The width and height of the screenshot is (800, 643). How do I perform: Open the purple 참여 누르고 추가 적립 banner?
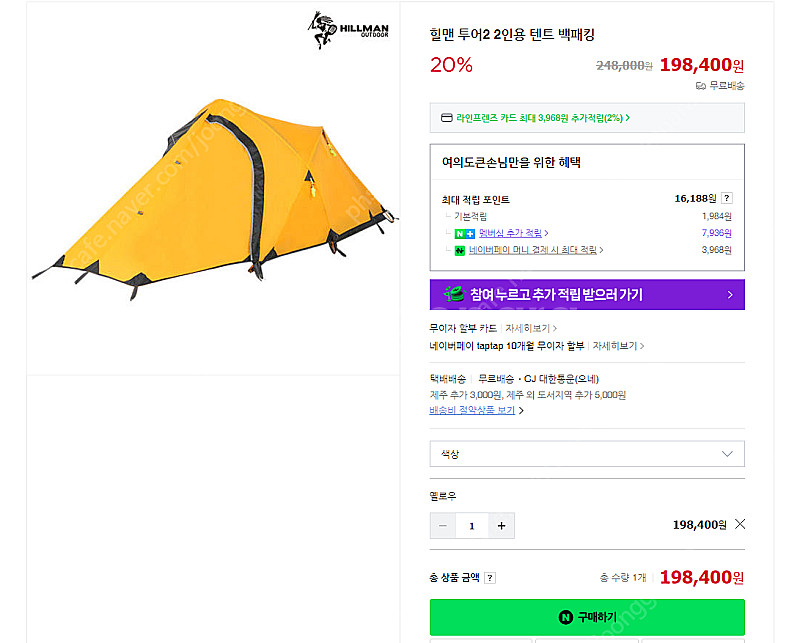[587, 294]
